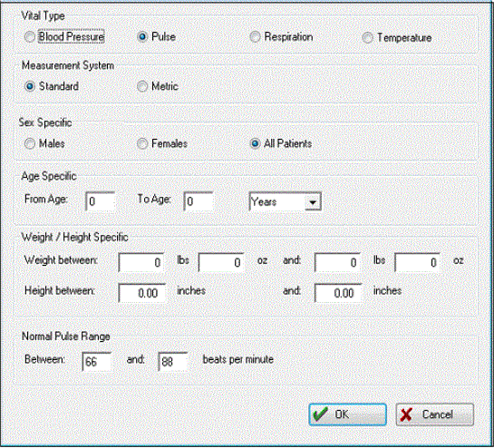This screenshot has height=448, width=494.
Task: Click the To Age input field
Action: [x=199, y=201]
